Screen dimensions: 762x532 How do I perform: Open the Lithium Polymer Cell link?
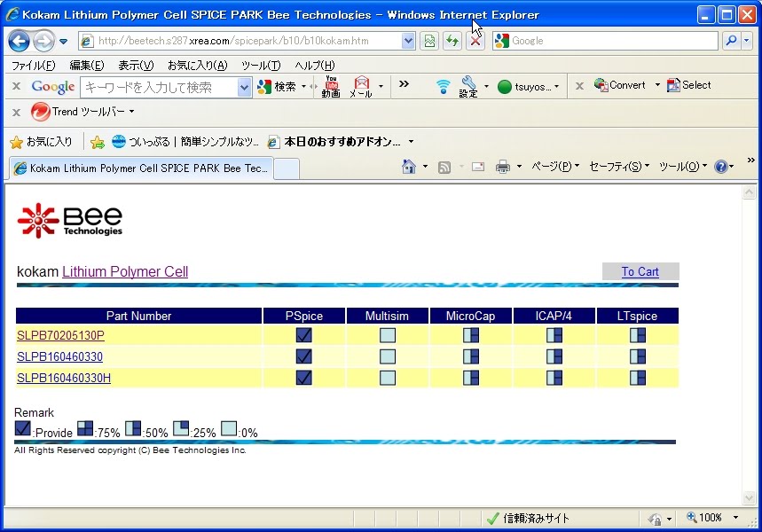125,271
